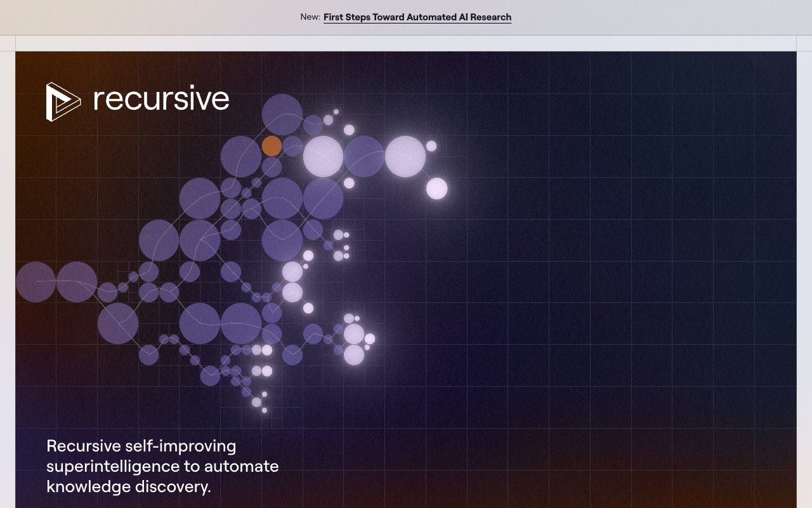812x508 pixels.
Task: Click the recursive wordmark text
Action: (161, 99)
